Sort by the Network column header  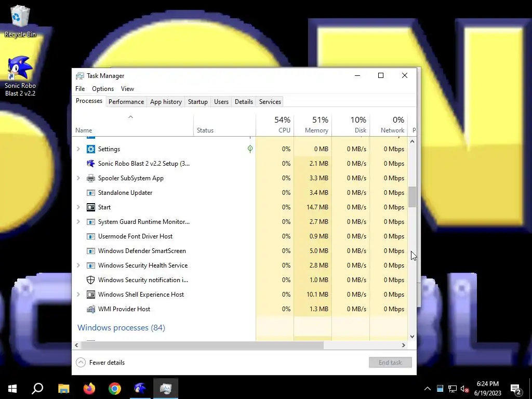coord(389,125)
